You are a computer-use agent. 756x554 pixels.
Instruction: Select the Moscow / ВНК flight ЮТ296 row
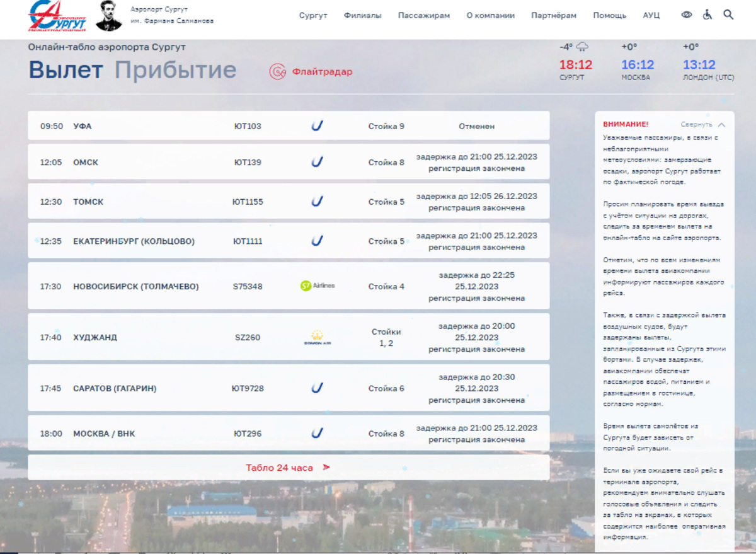point(289,434)
